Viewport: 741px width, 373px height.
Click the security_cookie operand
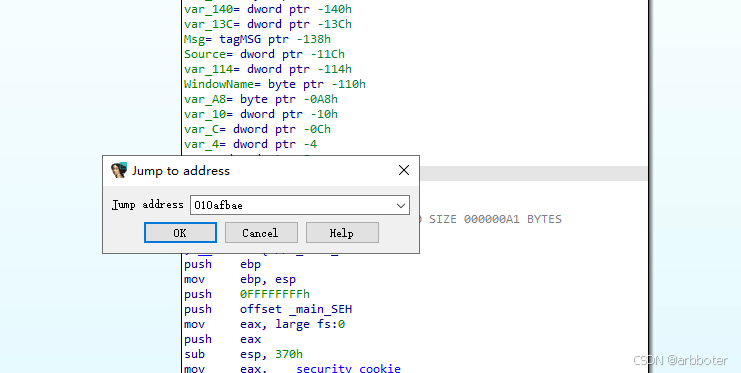tap(348, 368)
